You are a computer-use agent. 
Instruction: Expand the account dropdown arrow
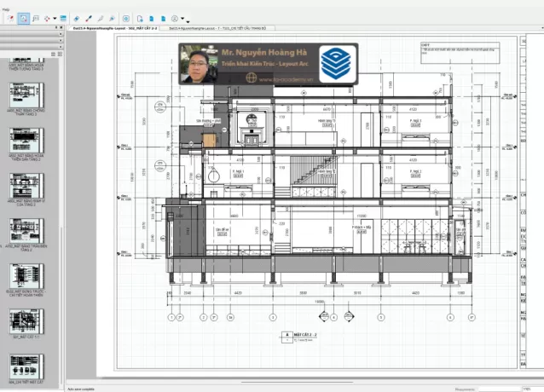pos(182,19)
